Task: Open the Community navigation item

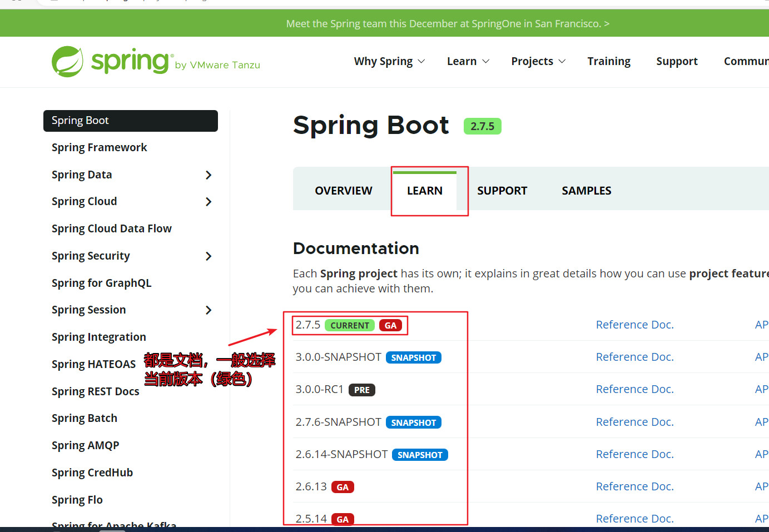Action: pyautogui.click(x=746, y=61)
